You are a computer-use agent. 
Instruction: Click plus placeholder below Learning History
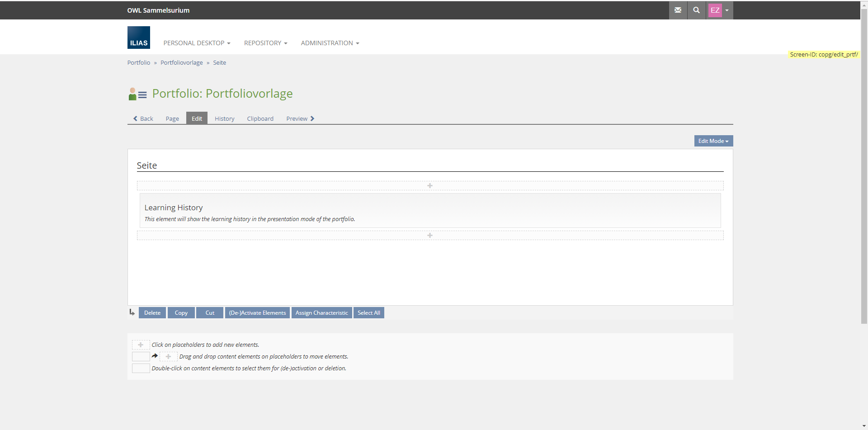coord(429,236)
